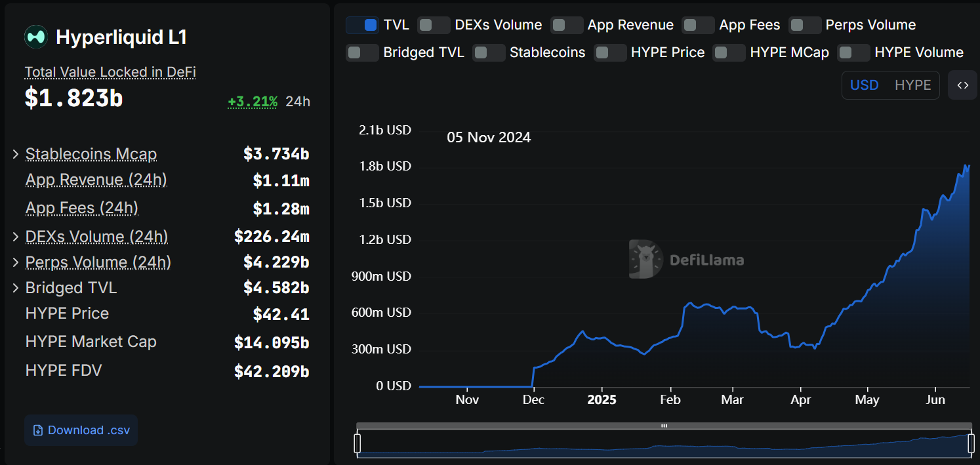Viewport: 980px width, 465px height.
Task: Click the $1.11m app revenue value
Action: [281, 180]
